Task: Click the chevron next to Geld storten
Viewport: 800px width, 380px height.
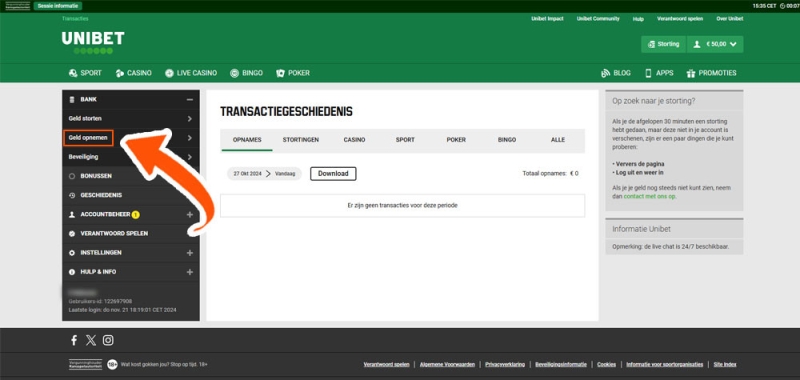Action: pos(189,118)
